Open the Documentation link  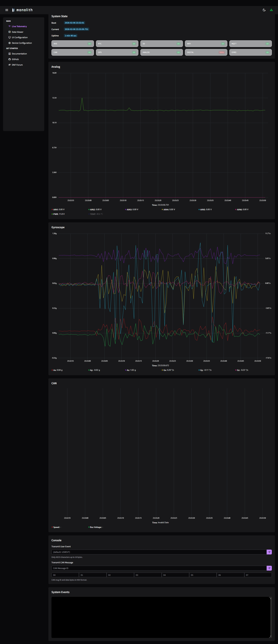tap(19, 54)
